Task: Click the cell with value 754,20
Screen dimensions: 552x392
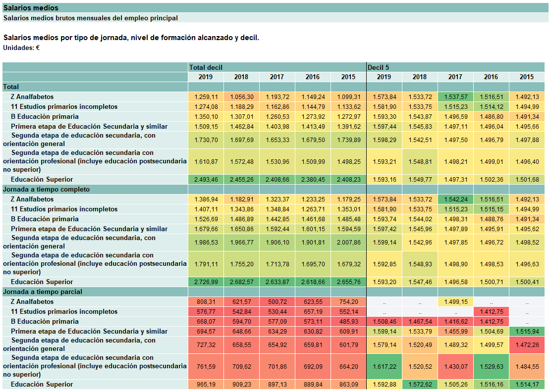Action: (x=348, y=301)
